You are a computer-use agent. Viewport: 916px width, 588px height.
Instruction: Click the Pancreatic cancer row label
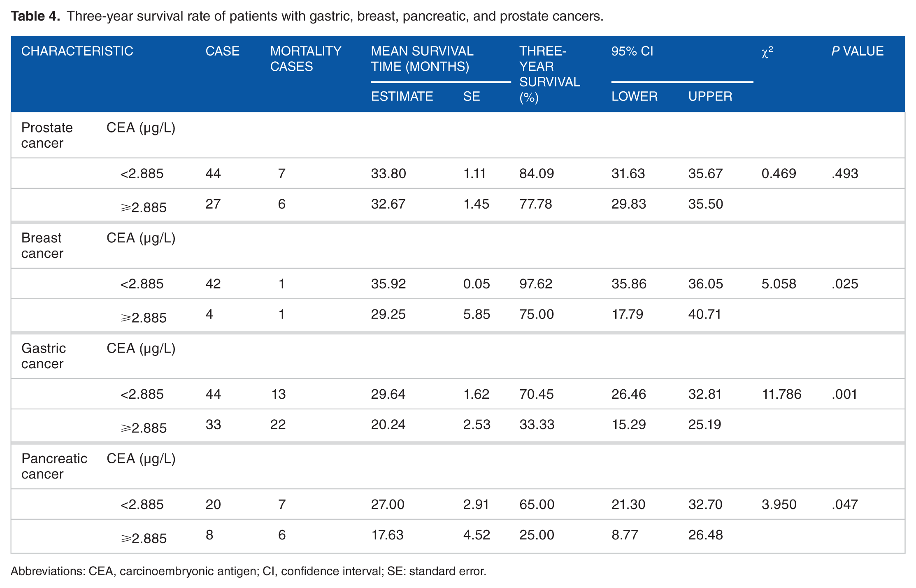pos(54,466)
